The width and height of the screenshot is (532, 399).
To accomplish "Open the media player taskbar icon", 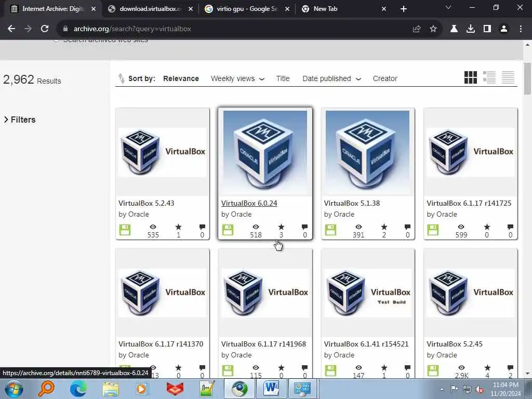I will click(x=142, y=389).
